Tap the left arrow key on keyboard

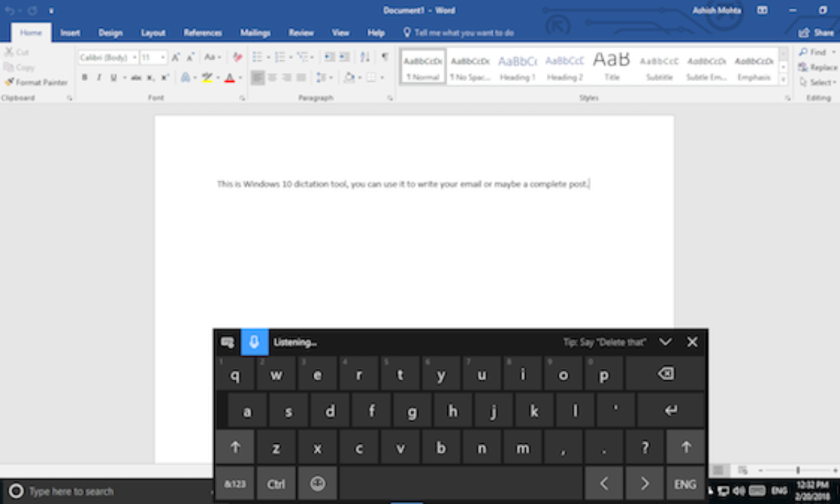[x=604, y=484]
